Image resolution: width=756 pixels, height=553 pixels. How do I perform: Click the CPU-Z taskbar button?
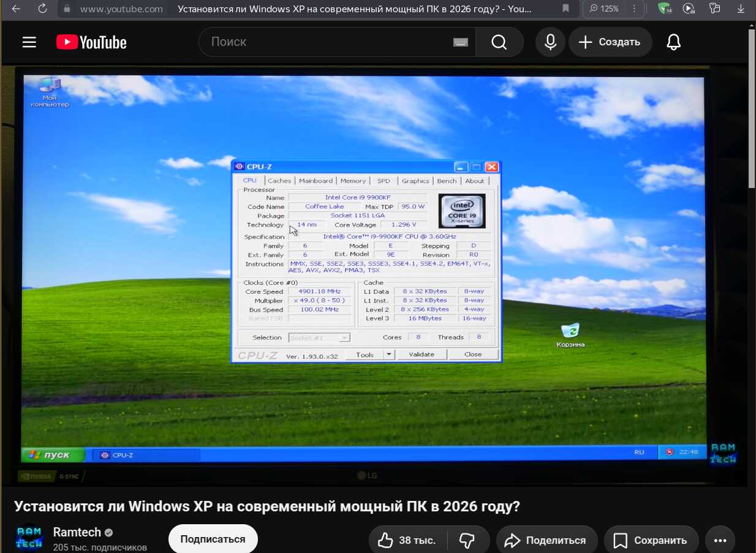coord(146,455)
